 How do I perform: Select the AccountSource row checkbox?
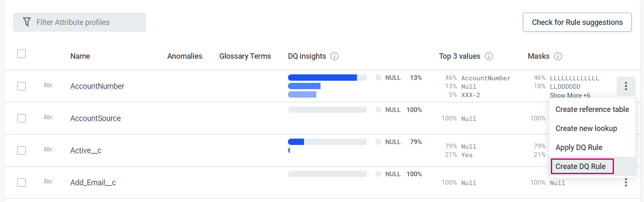(x=22, y=118)
